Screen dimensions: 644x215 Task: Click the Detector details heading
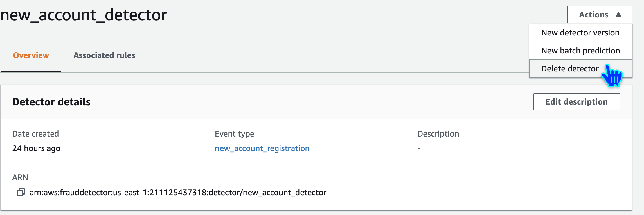(x=51, y=102)
